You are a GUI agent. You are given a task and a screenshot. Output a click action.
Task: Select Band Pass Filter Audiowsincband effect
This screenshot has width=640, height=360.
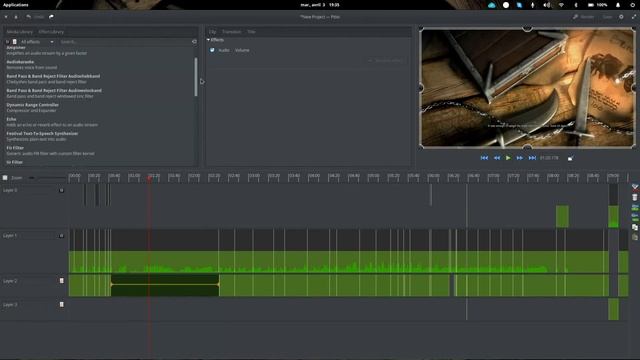tap(54, 93)
